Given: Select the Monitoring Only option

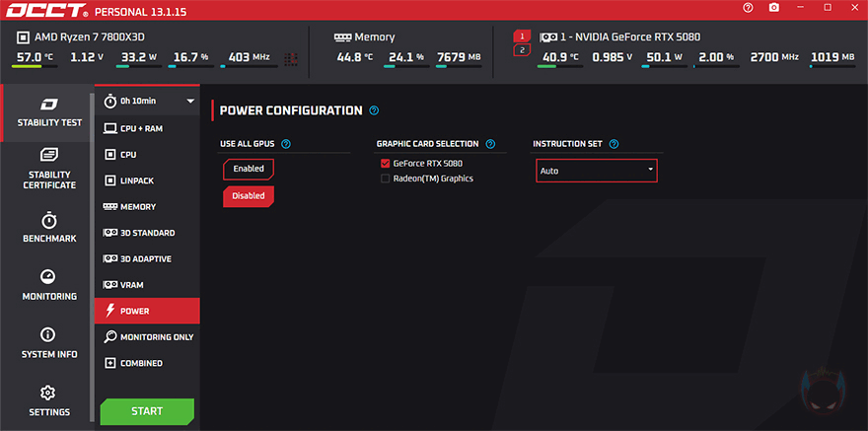Looking at the screenshot, I should (x=147, y=337).
